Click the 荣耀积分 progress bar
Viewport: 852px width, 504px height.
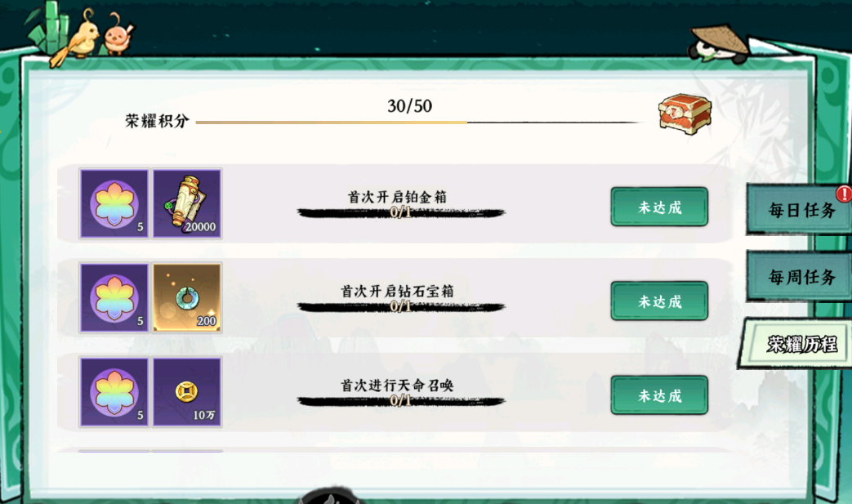tap(418, 123)
